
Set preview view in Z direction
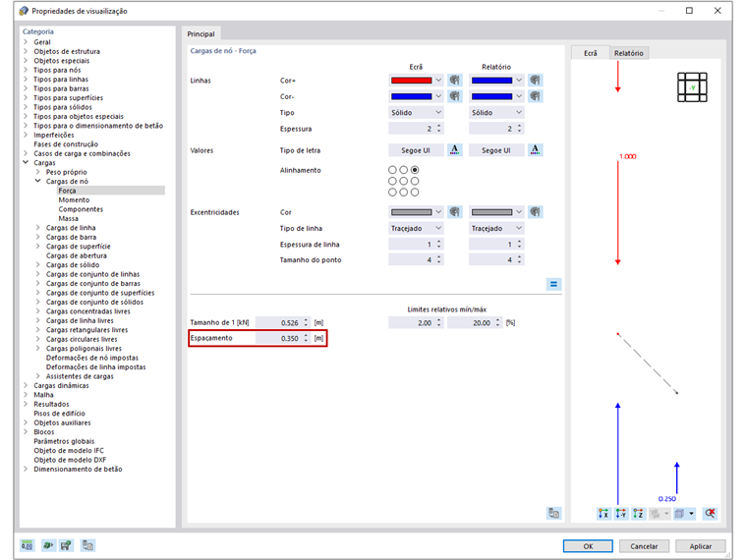tap(638, 513)
